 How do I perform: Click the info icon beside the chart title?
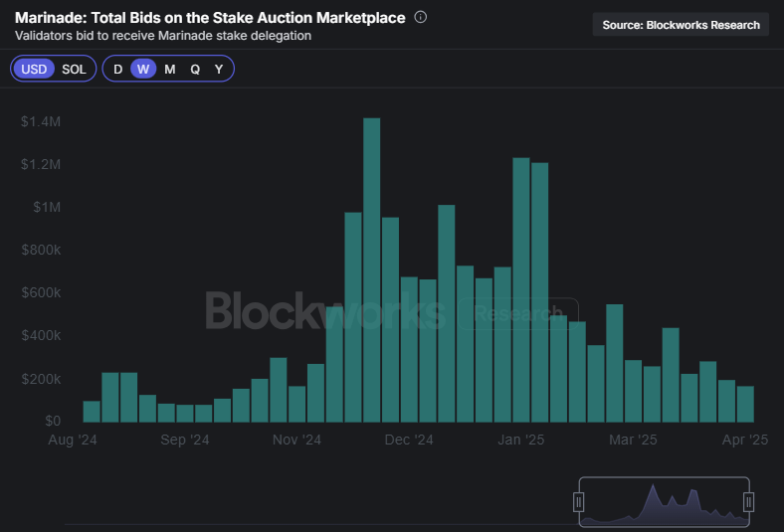(421, 18)
